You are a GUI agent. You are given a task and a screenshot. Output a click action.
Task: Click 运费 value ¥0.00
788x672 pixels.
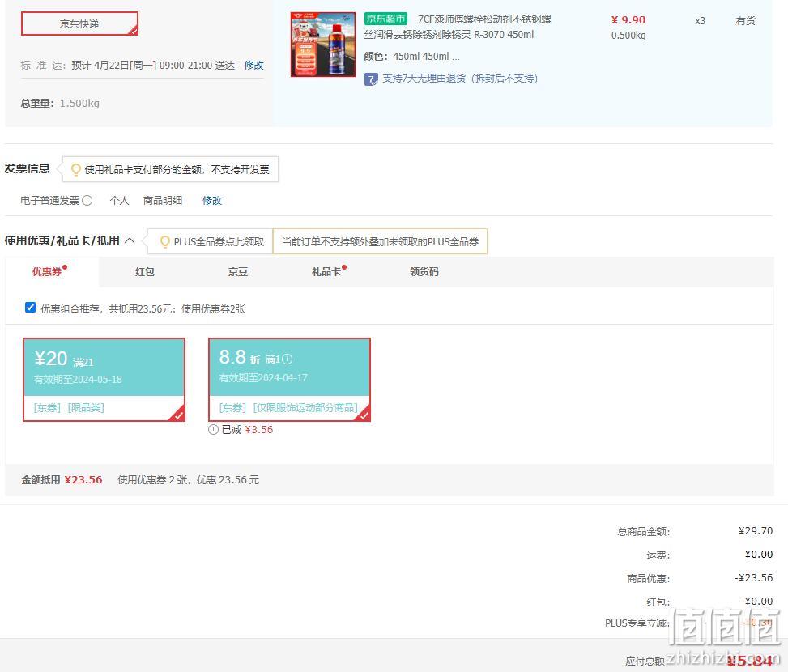point(758,554)
